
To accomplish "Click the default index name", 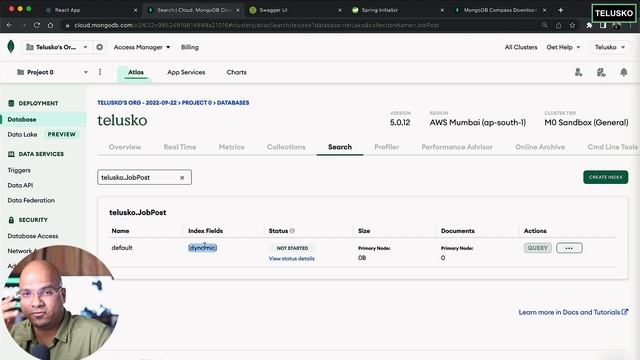I will click(x=122, y=248).
